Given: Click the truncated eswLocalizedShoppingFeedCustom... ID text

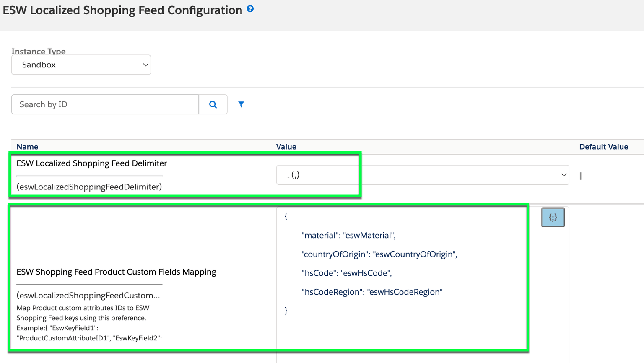Looking at the screenshot, I should (x=88, y=295).
